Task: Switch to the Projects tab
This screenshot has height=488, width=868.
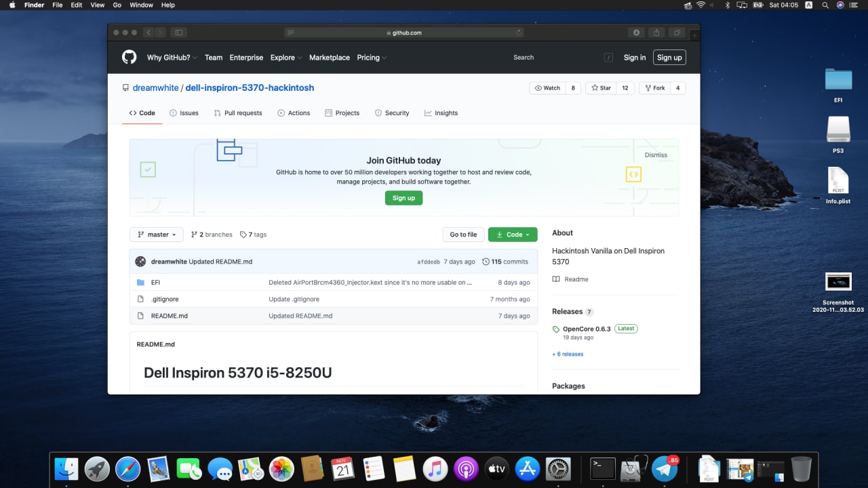Action: [342, 113]
